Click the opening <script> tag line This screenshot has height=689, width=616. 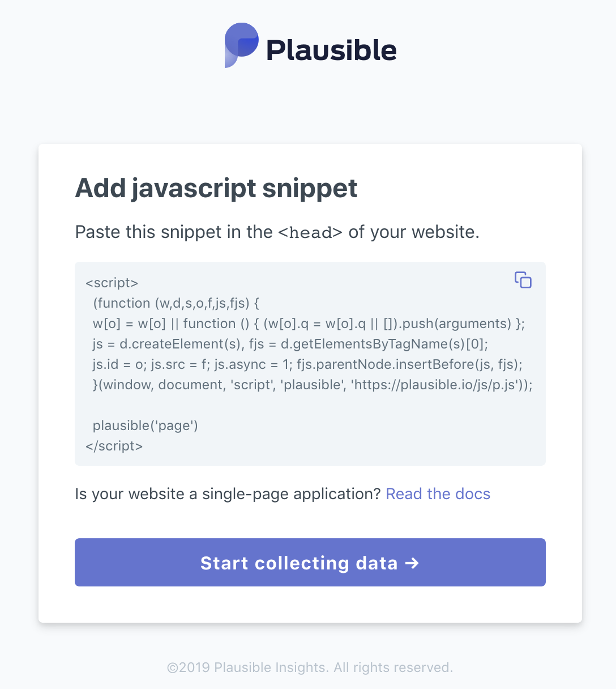point(112,283)
